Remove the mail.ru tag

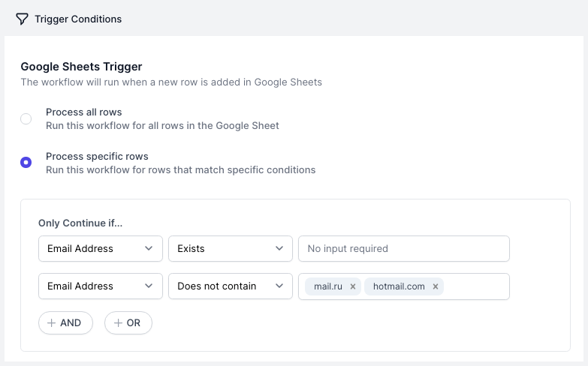(x=352, y=286)
